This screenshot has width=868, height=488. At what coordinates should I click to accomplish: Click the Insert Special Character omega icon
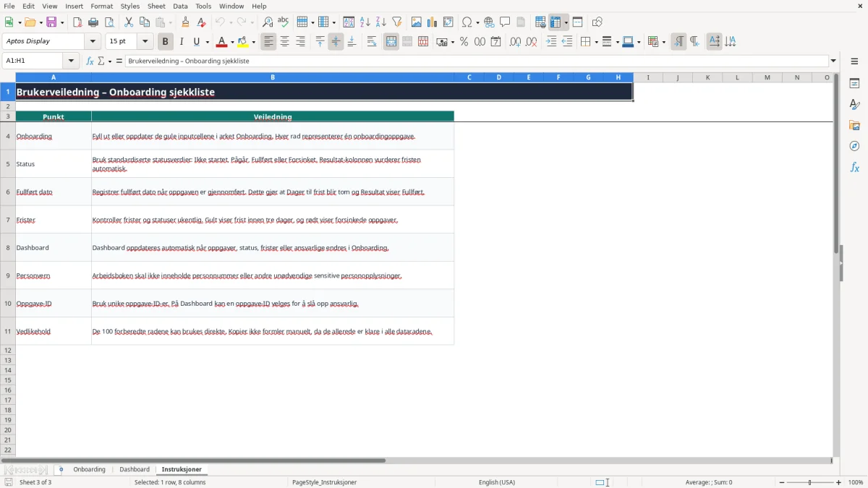(467, 22)
